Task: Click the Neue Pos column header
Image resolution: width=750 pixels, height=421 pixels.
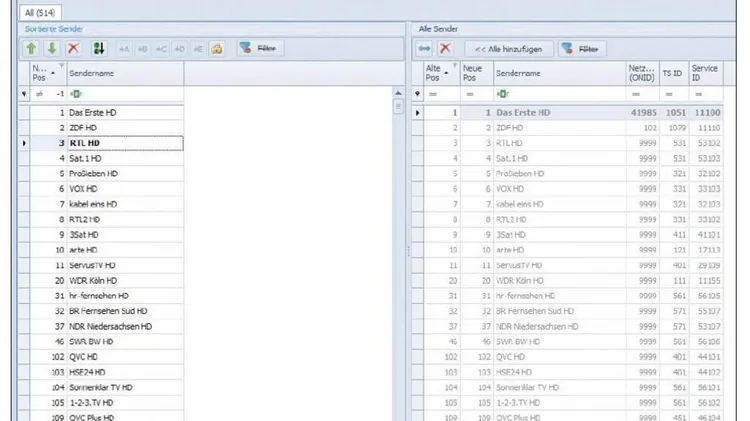Action: click(x=476, y=73)
